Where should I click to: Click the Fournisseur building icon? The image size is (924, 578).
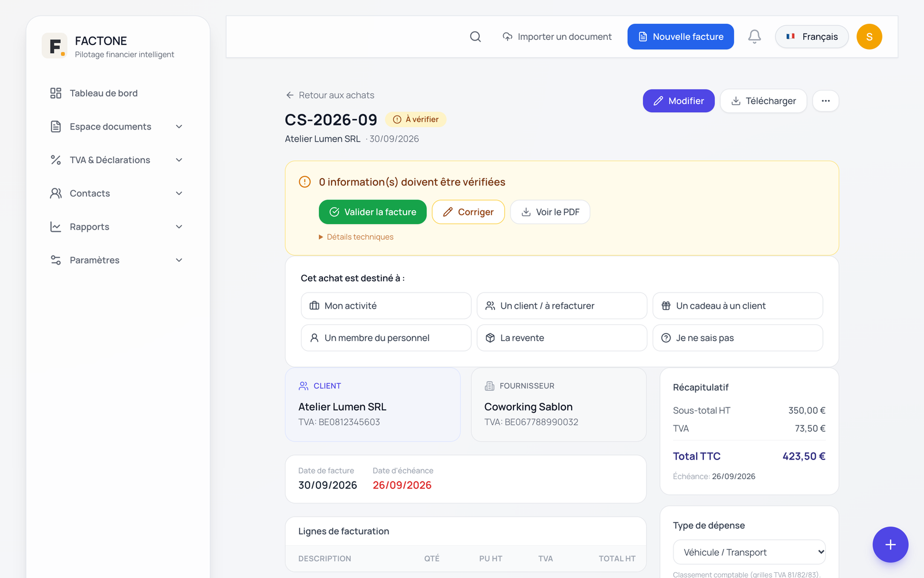490,386
